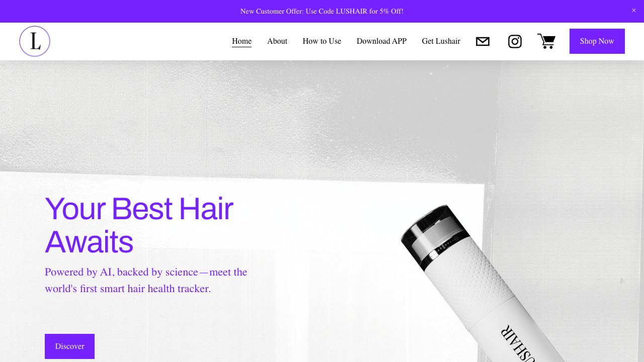Open the About page

coord(277,41)
